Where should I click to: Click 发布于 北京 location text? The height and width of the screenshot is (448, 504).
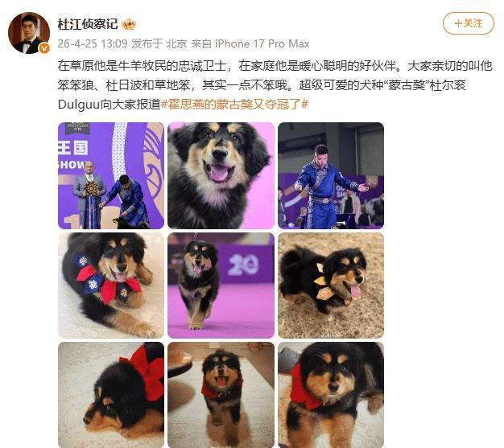click(x=159, y=43)
